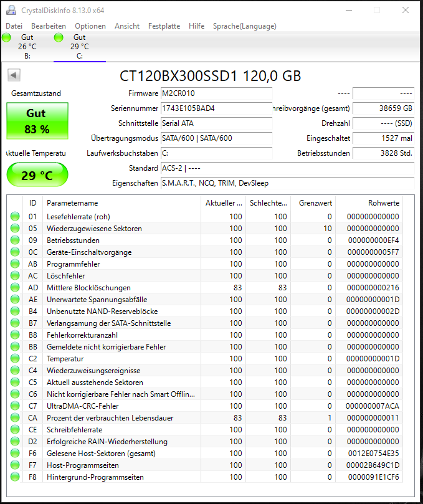Viewport: 423px width, 504px height.
Task: Click status icon for Gelesene Host-Sektoren (gesamt)
Action: [x=15, y=453]
